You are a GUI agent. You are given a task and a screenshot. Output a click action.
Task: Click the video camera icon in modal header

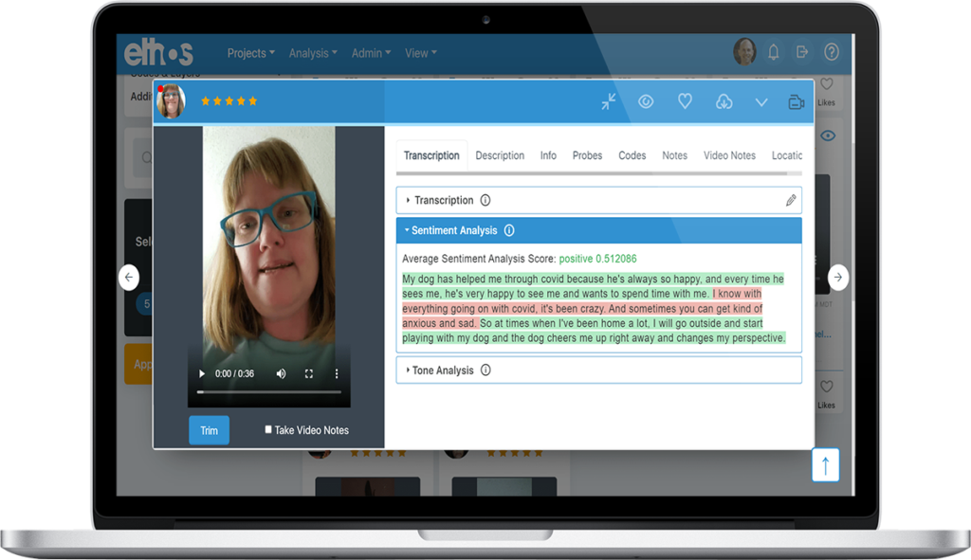(797, 102)
